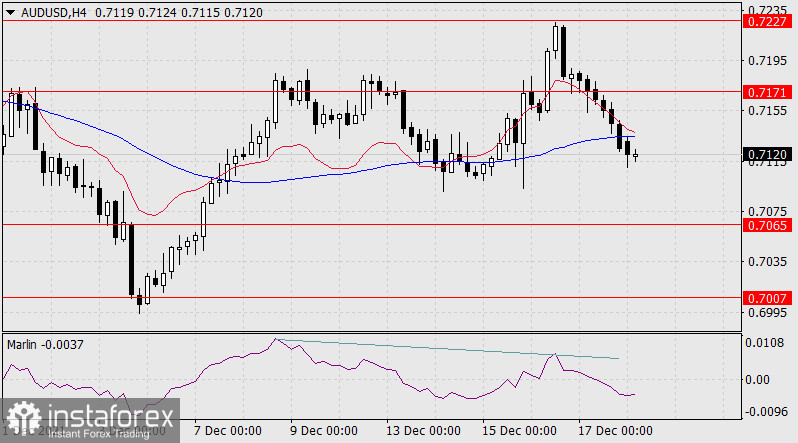Viewport: 798px width, 443px height.
Task: Select the 0.0108 Marlin scale value
Action: 764,343
